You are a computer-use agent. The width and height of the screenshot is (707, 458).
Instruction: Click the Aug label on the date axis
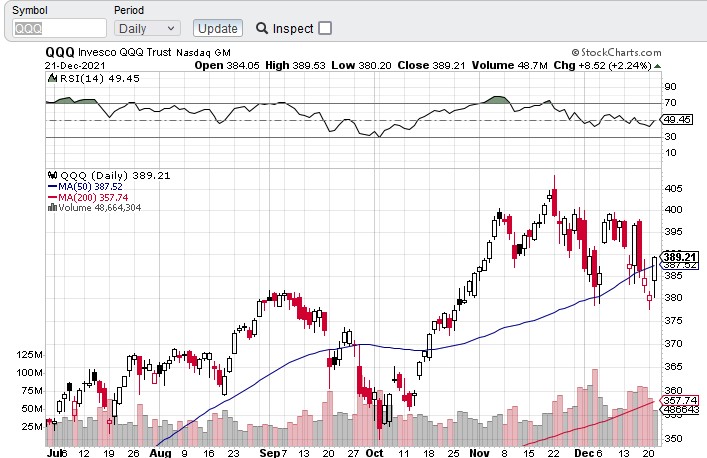[x=161, y=453]
